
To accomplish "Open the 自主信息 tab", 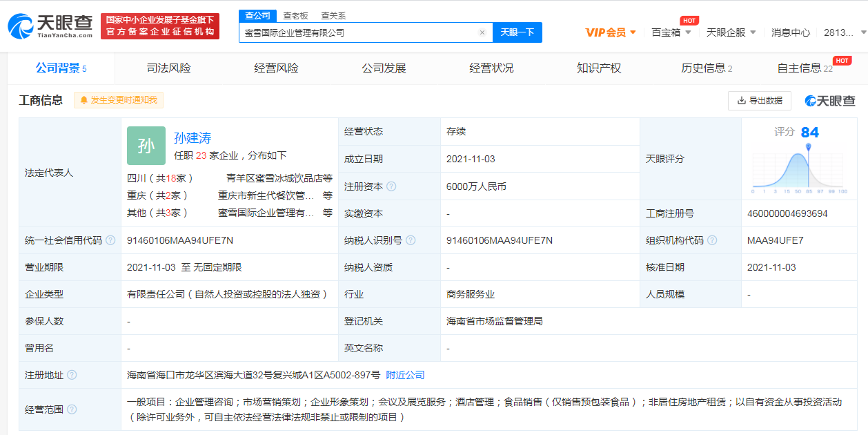I will (805, 68).
